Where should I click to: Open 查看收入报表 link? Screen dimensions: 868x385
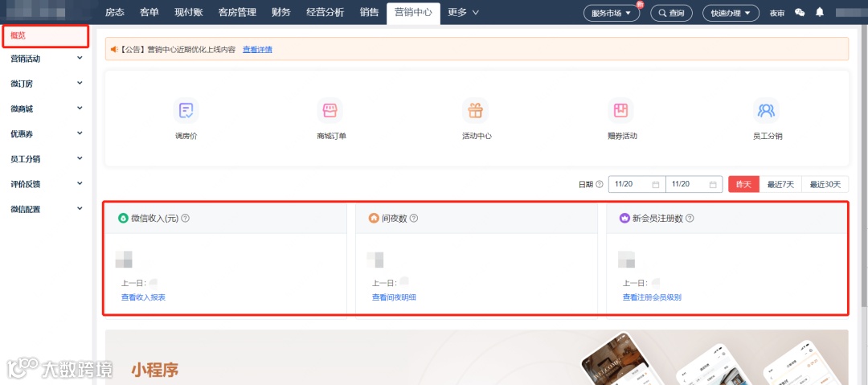(143, 297)
